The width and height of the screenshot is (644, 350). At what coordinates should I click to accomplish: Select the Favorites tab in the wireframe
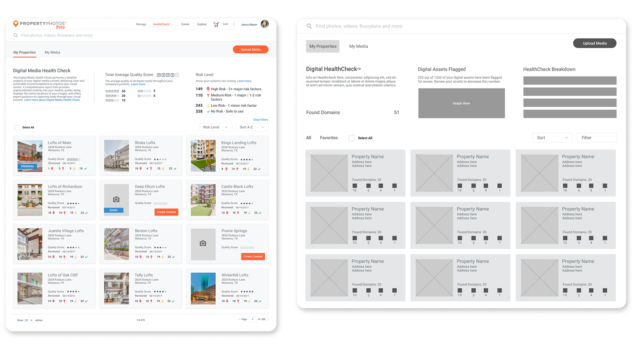click(x=329, y=138)
